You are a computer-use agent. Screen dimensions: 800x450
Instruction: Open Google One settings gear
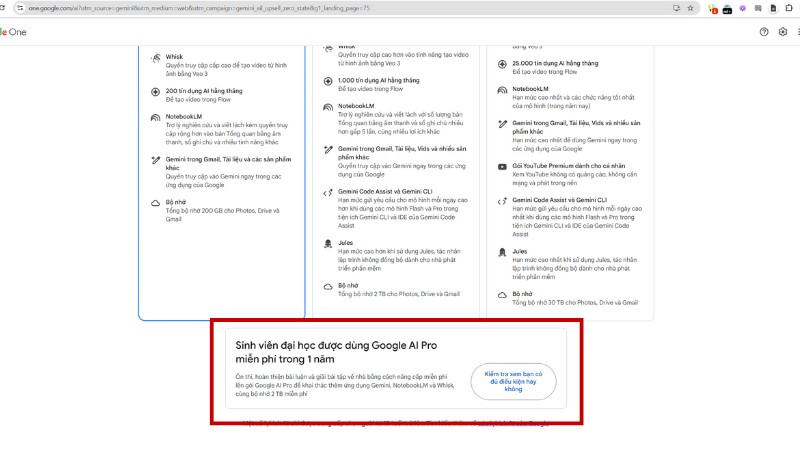click(783, 32)
